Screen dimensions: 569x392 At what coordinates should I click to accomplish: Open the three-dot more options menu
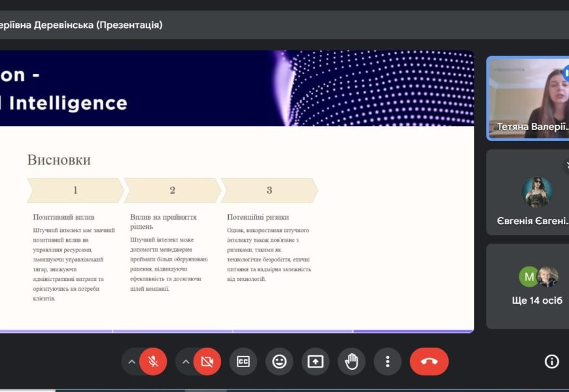click(x=387, y=361)
